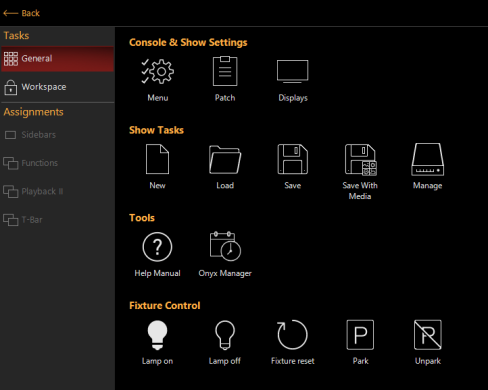Click the Assignments sidebar heading
488x390 pixels.
point(33,112)
